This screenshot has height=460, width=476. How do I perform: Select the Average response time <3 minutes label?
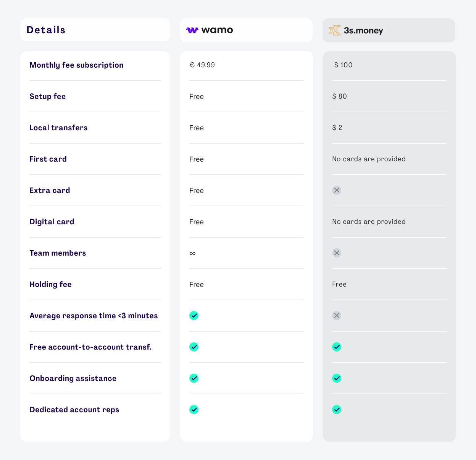(x=94, y=316)
